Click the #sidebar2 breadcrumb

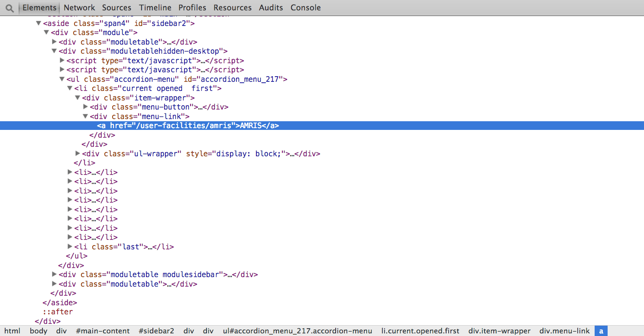point(156,331)
